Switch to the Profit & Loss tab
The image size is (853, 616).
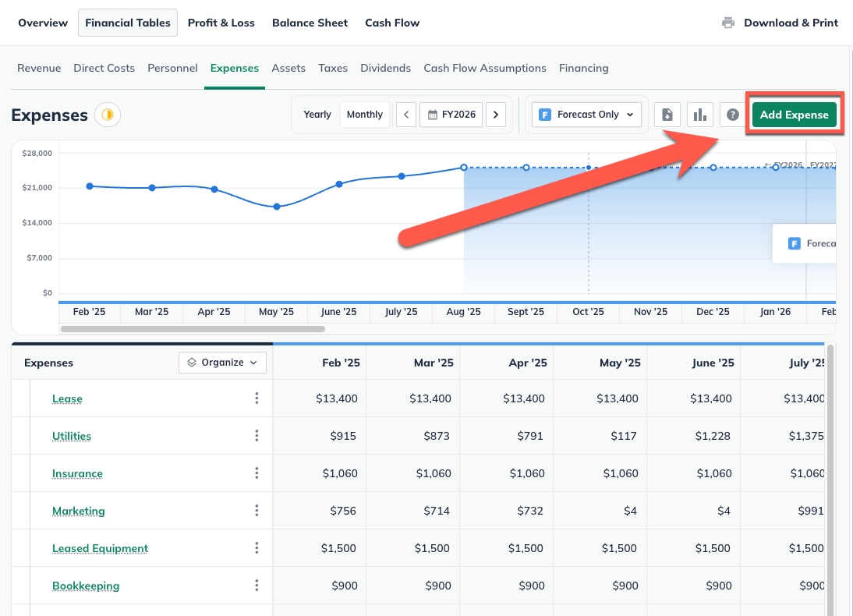pyautogui.click(x=221, y=23)
